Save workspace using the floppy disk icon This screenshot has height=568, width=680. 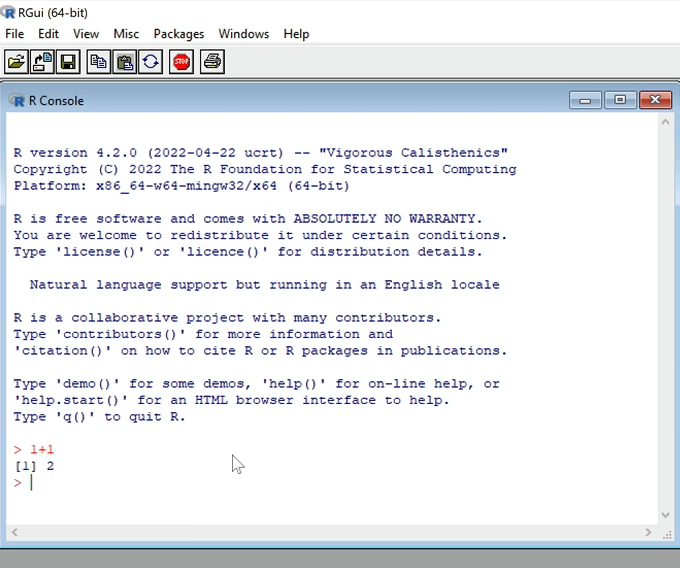(x=68, y=62)
